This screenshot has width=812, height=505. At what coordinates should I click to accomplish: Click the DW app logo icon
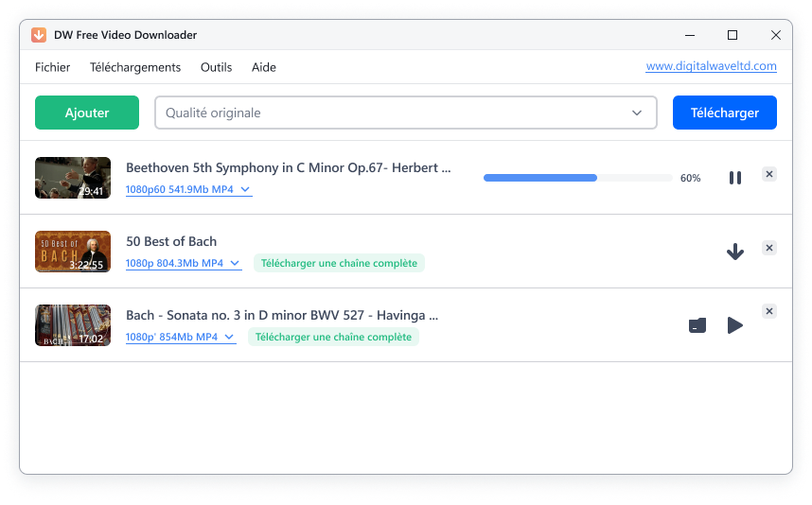[x=39, y=35]
